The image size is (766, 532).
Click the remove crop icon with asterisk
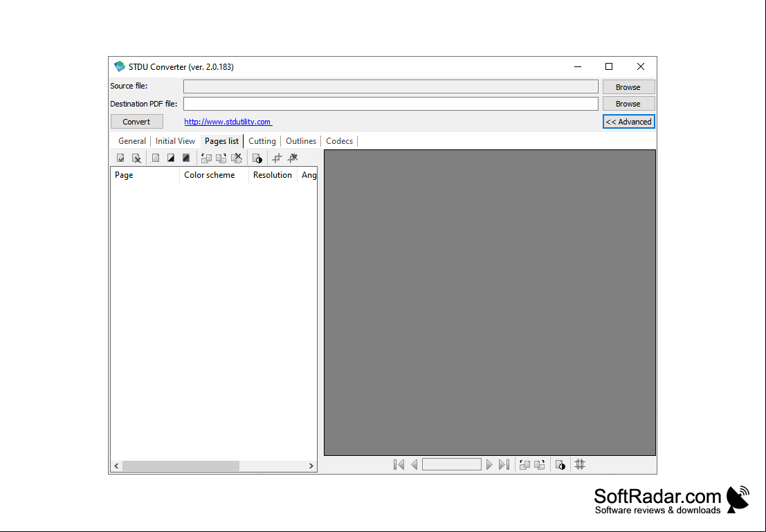(x=293, y=158)
